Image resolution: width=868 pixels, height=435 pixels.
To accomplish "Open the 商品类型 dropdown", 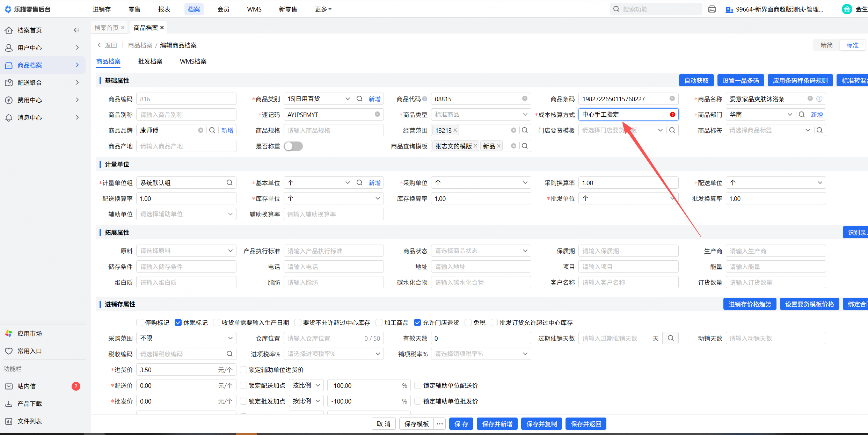I will (x=481, y=115).
